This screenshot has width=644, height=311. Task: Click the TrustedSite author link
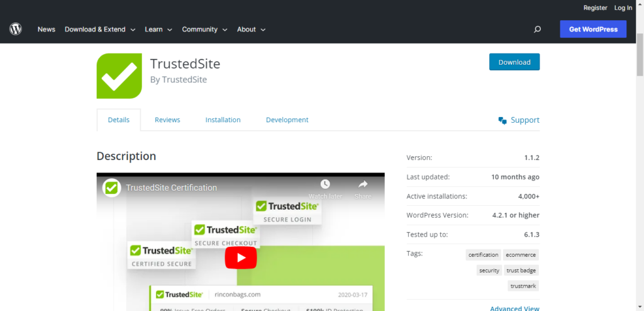tap(184, 79)
